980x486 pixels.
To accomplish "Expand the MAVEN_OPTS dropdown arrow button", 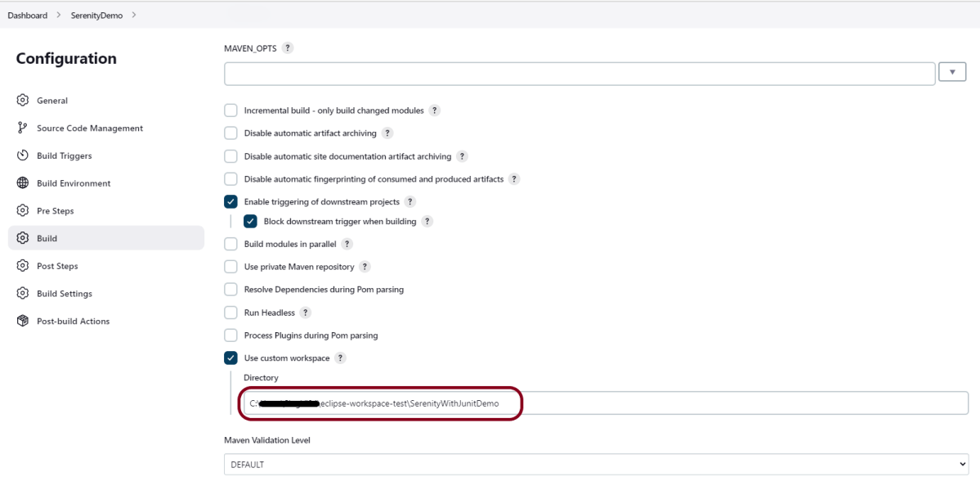I will click(x=952, y=73).
